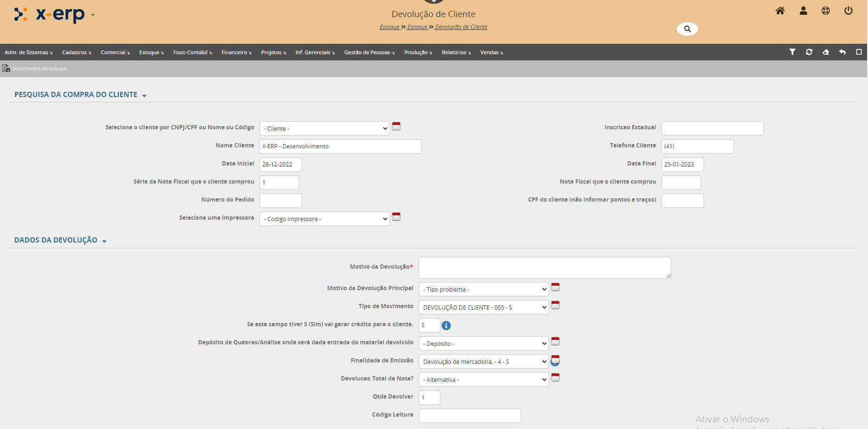Click Documentos de Estoque link

click(39, 69)
